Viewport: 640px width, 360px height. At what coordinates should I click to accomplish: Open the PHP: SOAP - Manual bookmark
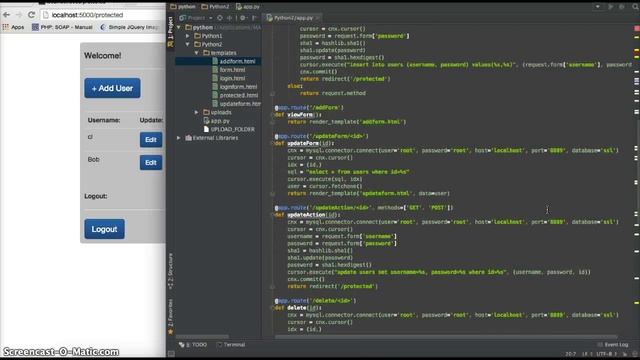point(62,27)
